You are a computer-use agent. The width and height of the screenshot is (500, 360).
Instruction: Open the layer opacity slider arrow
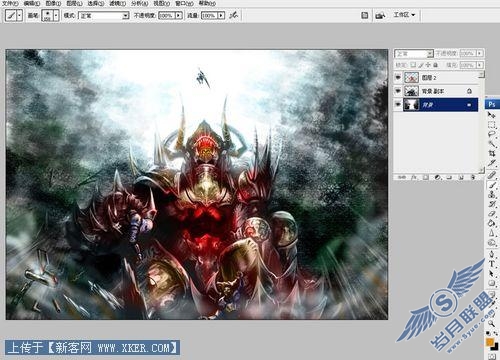(x=480, y=53)
